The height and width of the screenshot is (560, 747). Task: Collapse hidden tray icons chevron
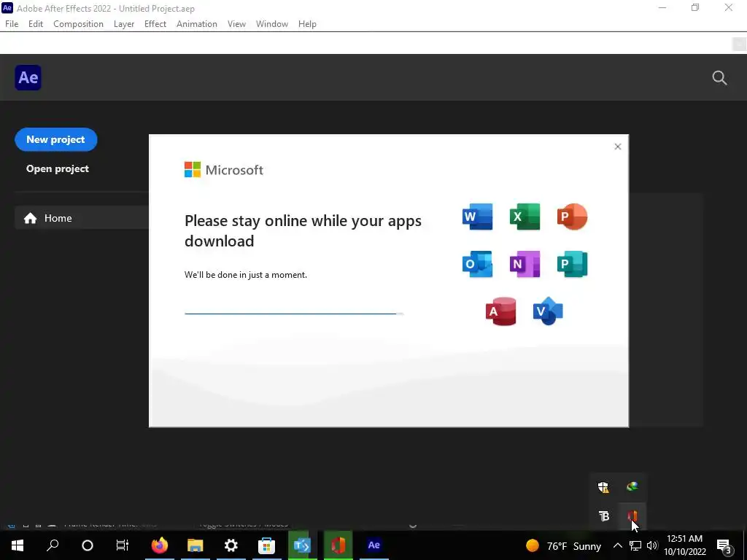617,545
